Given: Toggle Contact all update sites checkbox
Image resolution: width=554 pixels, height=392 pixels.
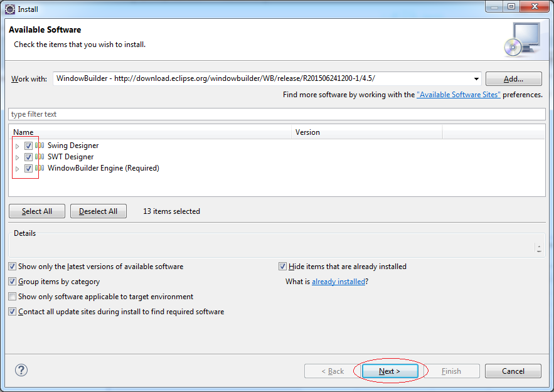Looking at the screenshot, I should tap(13, 312).
